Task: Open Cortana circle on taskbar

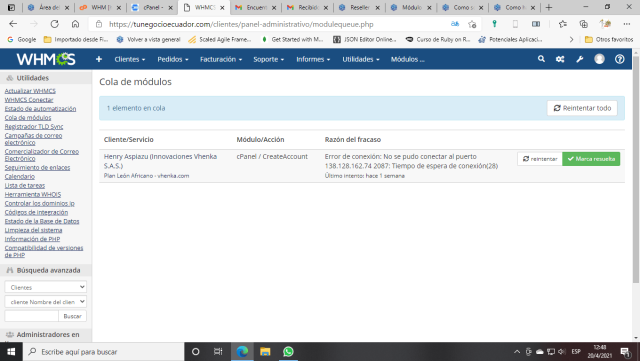Action: [x=196, y=352]
